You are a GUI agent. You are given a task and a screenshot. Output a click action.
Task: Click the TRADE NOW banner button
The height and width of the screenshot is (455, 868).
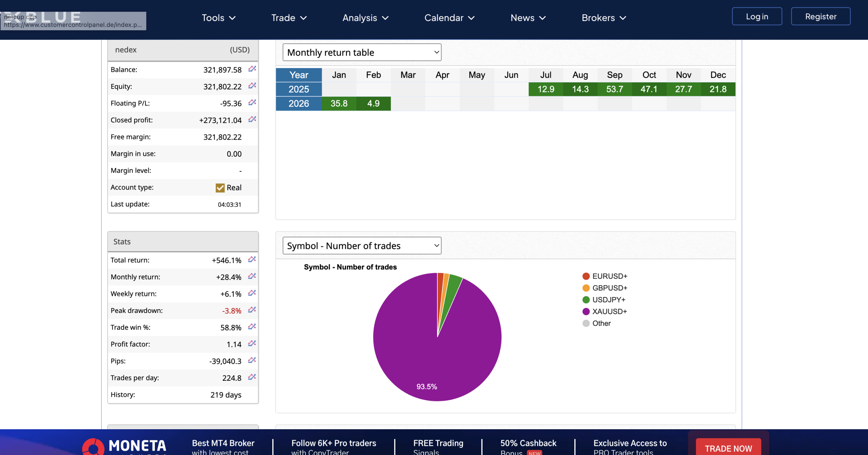[x=728, y=448]
